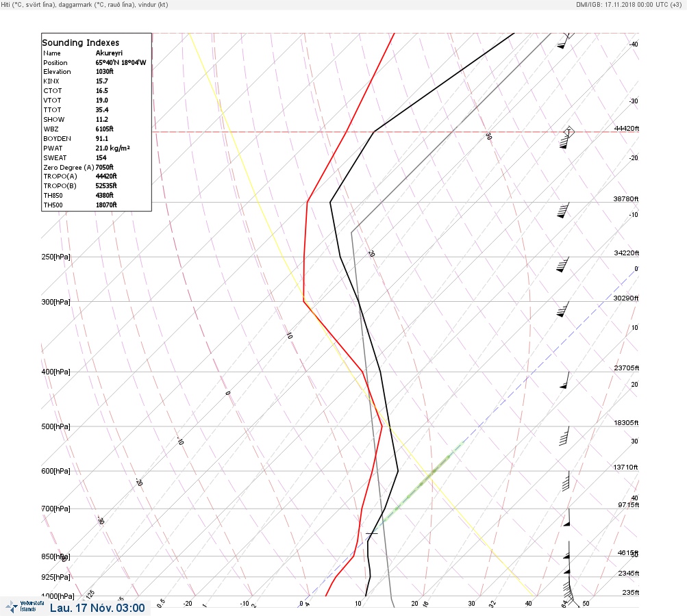The height and width of the screenshot is (616, 687).
Task: Click the 400[hPa] pressure label
Action: click(55, 372)
